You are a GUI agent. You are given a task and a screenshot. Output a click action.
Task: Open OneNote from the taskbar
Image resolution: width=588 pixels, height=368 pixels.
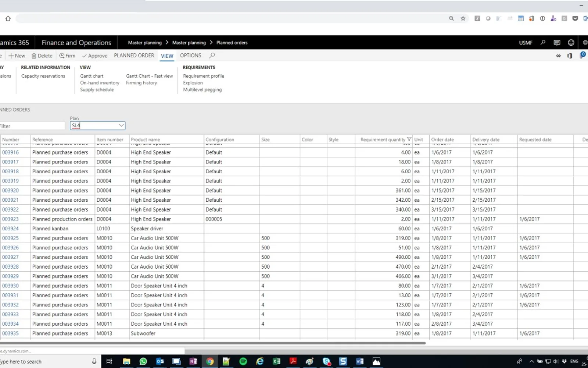click(x=193, y=361)
